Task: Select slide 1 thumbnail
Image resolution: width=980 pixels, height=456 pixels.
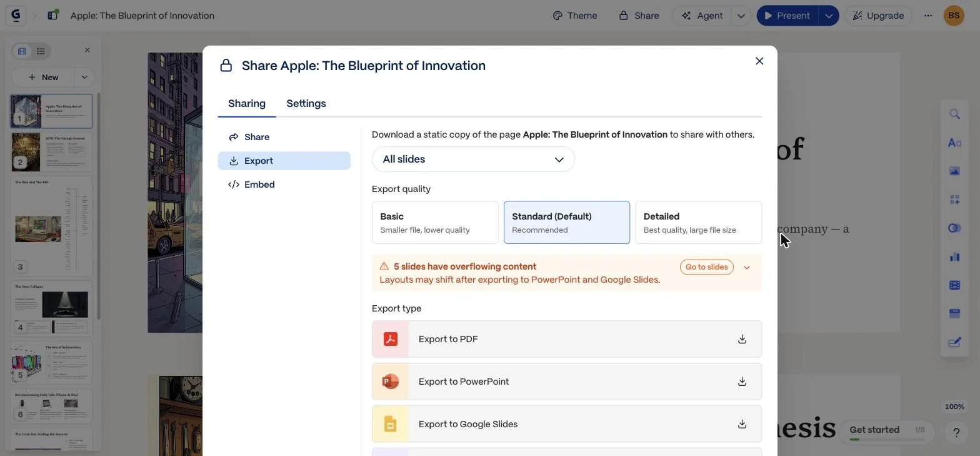Action: click(51, 111)
